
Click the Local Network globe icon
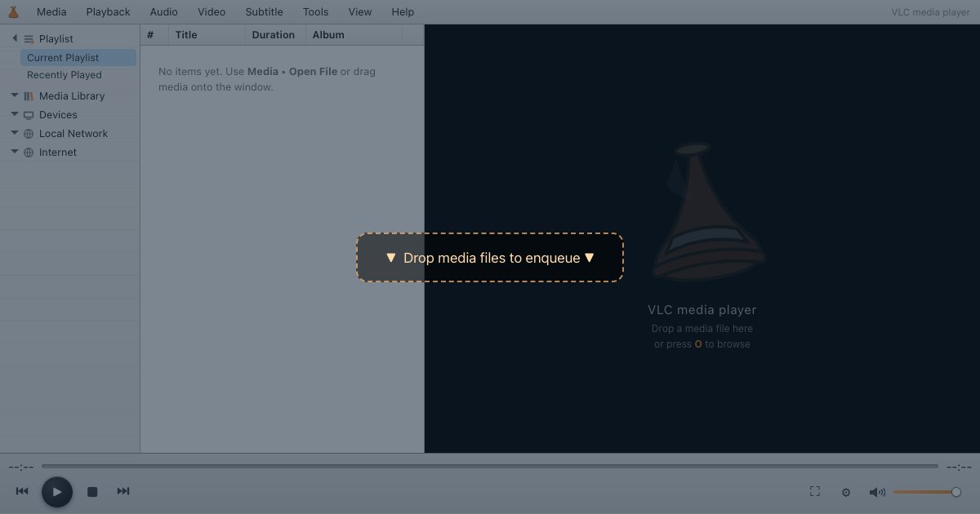click(29, 134)
